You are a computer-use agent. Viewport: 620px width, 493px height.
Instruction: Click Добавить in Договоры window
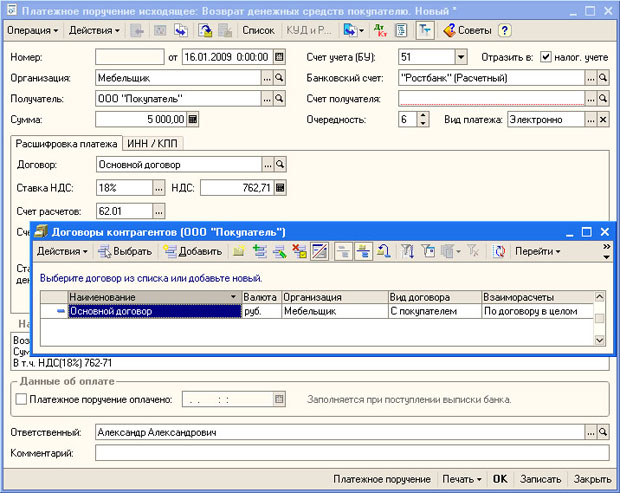(x=193, y=251)
